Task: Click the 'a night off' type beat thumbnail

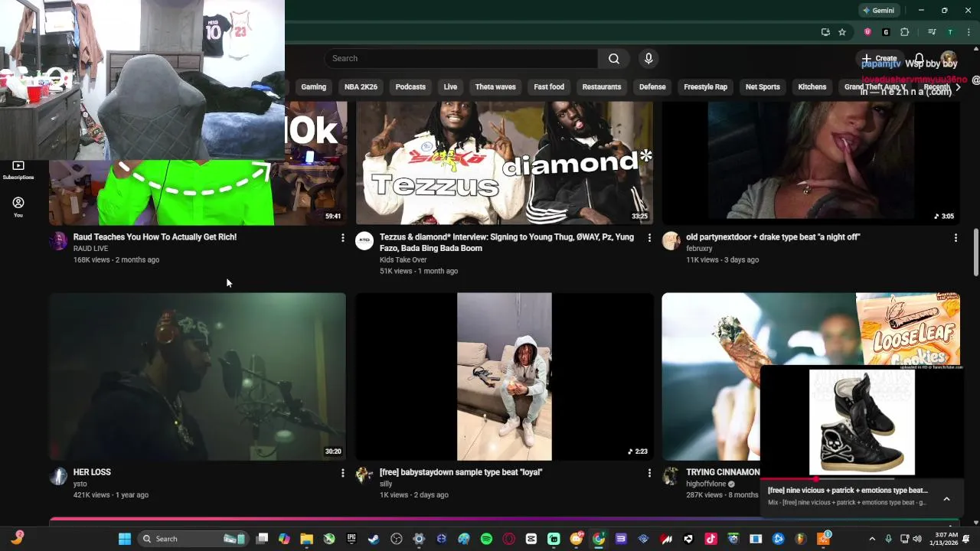Action: [x=811, y=163]
